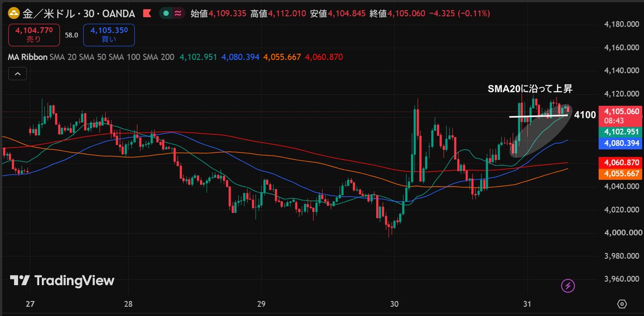Viewport: 644px width, 316px height.
Task: Click the spread value 58.0
Action: pyautogui.click(x=71, y=35)
